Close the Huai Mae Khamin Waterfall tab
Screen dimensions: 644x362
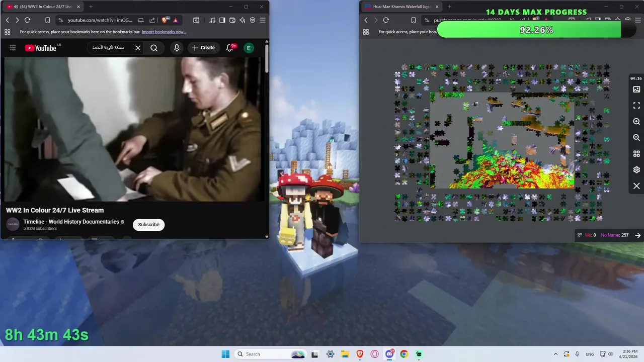point(437,7)
